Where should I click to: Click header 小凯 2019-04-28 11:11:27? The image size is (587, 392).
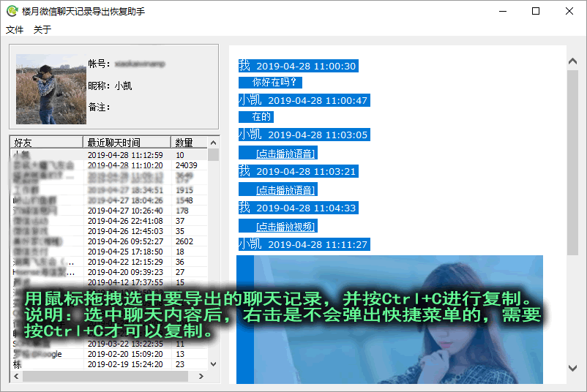tap(304, 244)
